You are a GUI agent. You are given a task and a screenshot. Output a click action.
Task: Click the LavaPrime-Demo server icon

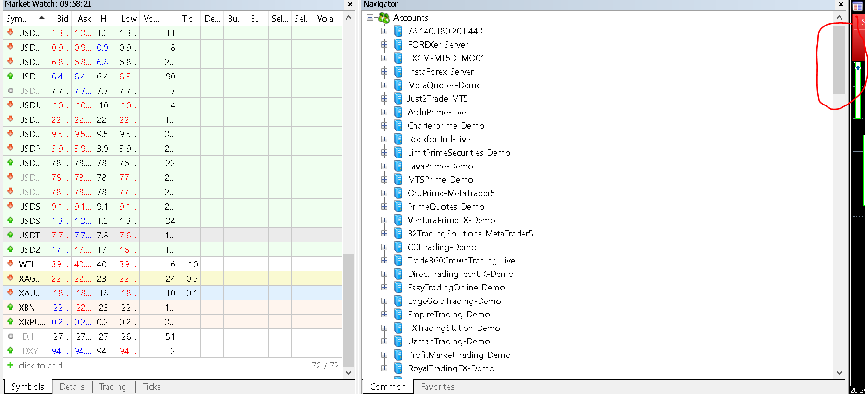[x=398, y=166]
